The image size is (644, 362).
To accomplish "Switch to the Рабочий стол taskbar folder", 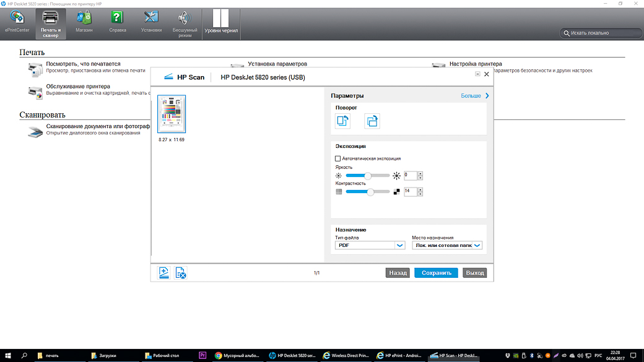I will [x=167, y=355].
